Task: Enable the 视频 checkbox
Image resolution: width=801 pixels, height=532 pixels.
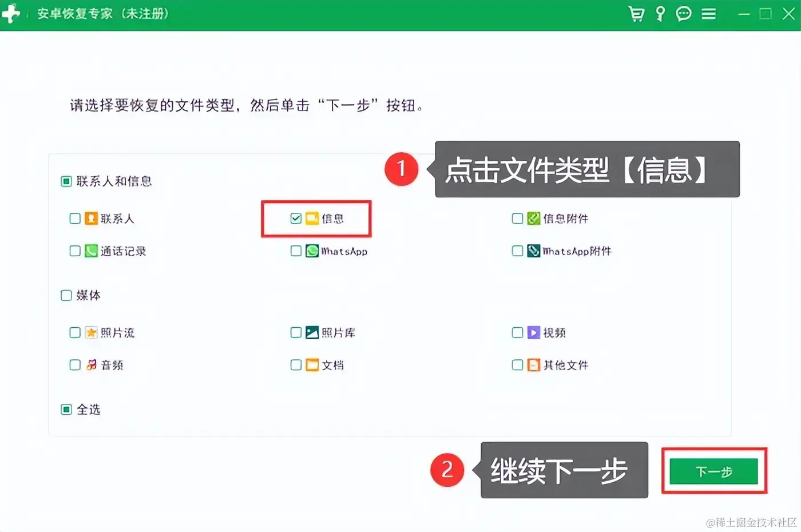Action: click(x=517, y=333)
